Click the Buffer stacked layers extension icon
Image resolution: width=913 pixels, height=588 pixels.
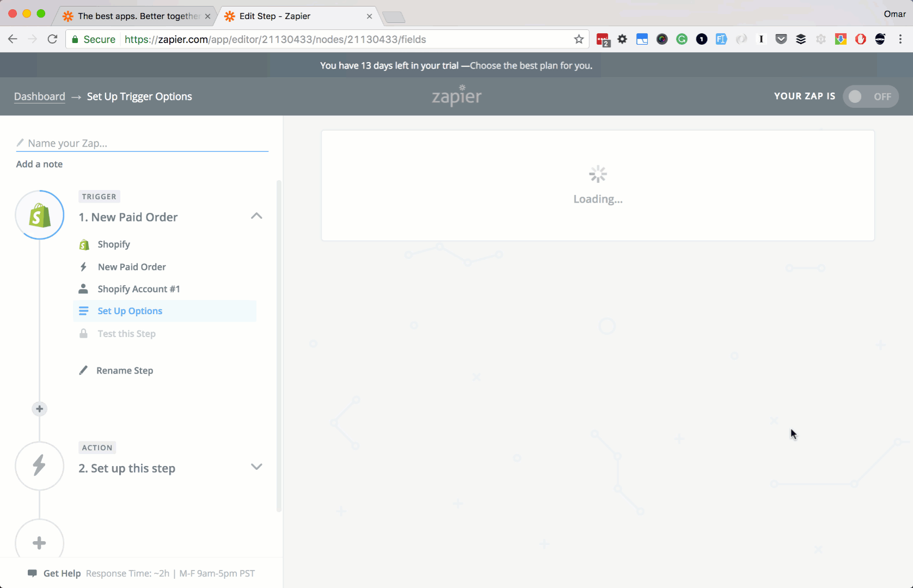pos(801,39)
